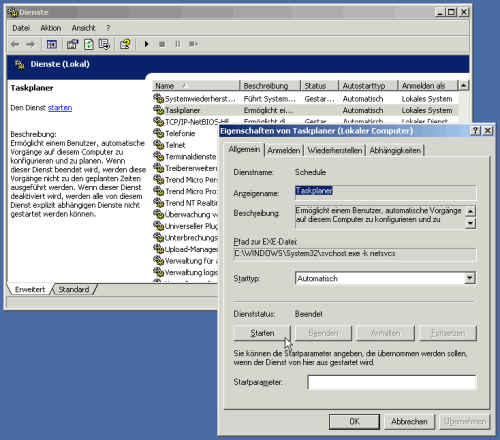Click the Terminaldienste service icon

click(x=158, y=156)
